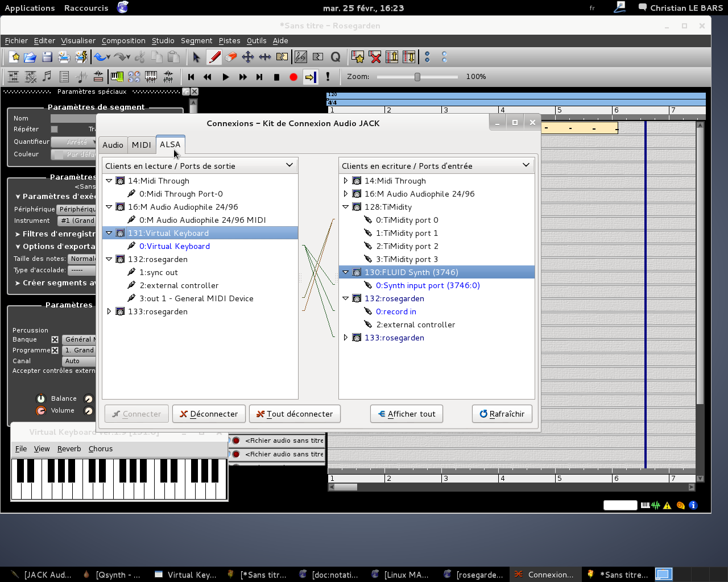Click the stop transport button

pyautogui.click(x=276, y=77)
